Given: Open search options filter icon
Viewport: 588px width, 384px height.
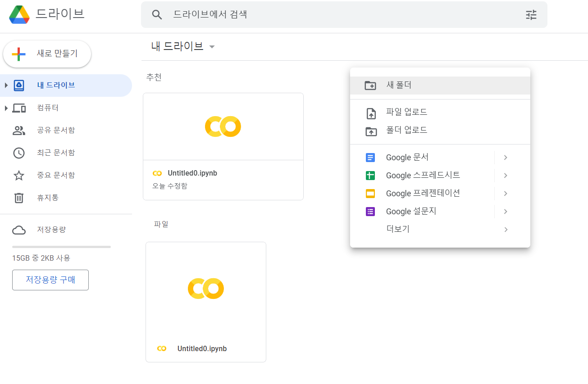Looking at the screenshot, I should click(x=531, y=15).
